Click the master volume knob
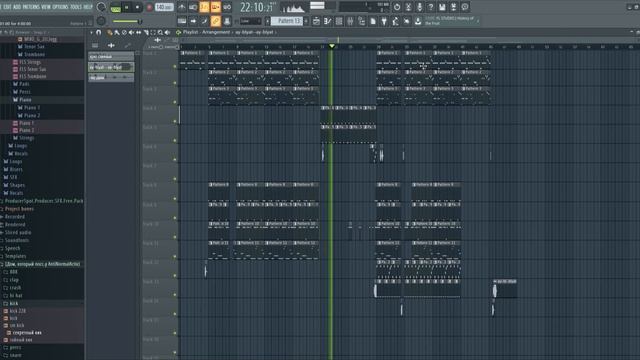 (x=101, y=7)
